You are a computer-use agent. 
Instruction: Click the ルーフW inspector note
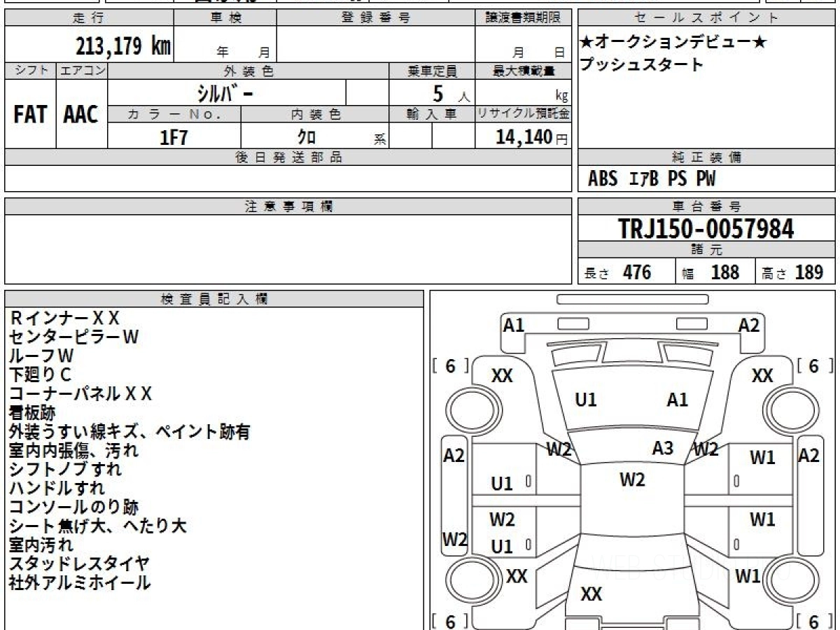tap(41, 356)
